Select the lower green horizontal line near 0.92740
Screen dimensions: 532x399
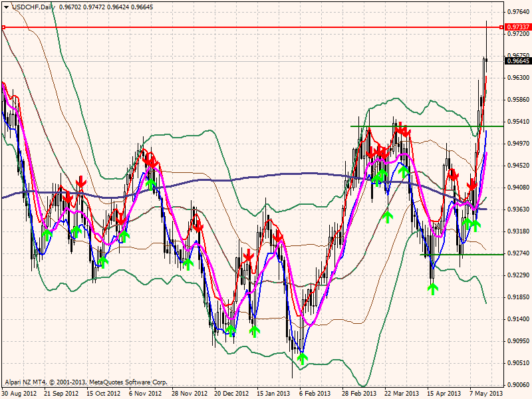point(462,255)
